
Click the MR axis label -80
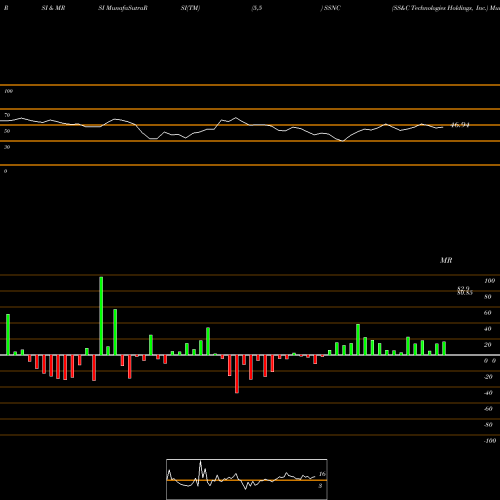point(488,425)
